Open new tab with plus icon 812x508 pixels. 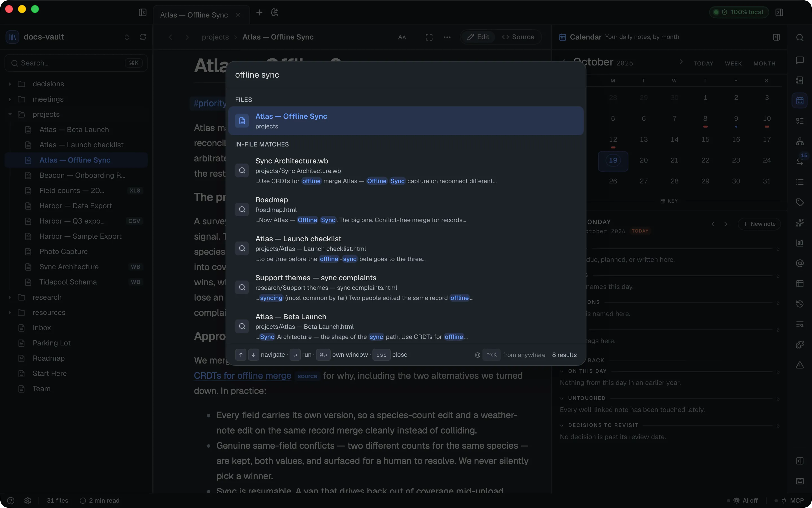click(x=259, y=12)
